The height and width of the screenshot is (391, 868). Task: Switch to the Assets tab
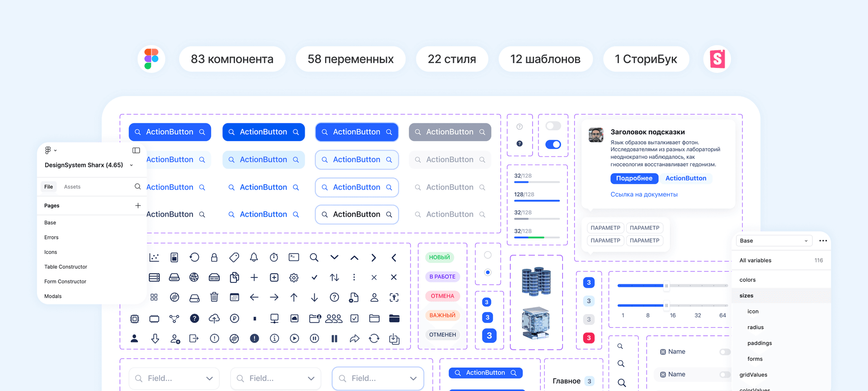tap(72, 187)
